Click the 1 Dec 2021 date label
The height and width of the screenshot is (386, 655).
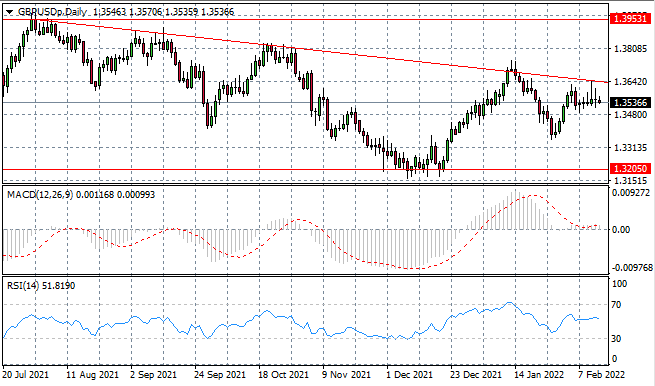(409, 375)
